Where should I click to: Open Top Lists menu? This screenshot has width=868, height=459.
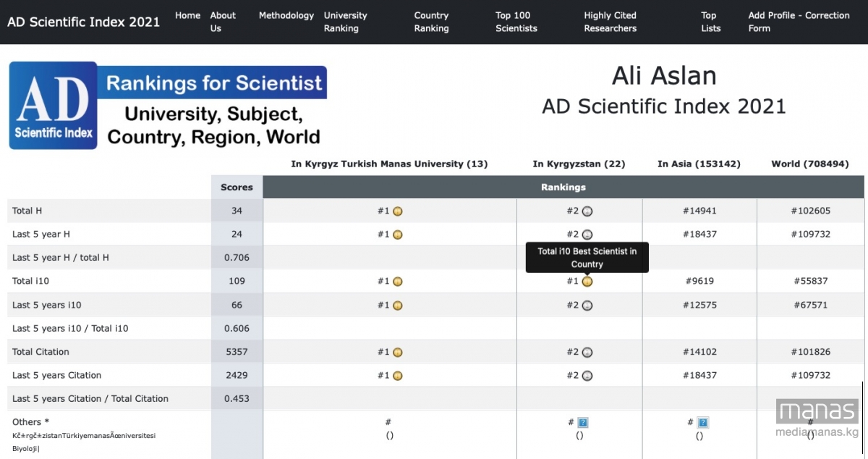pyautogui.click(x=711, y=22)
